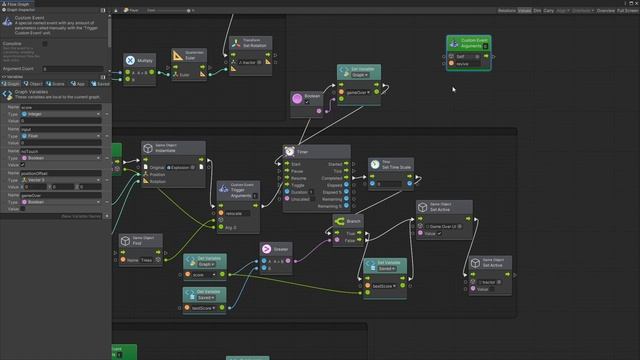
Task: Click the Transform Set Rotation node icon
Action: click(236, 43)
